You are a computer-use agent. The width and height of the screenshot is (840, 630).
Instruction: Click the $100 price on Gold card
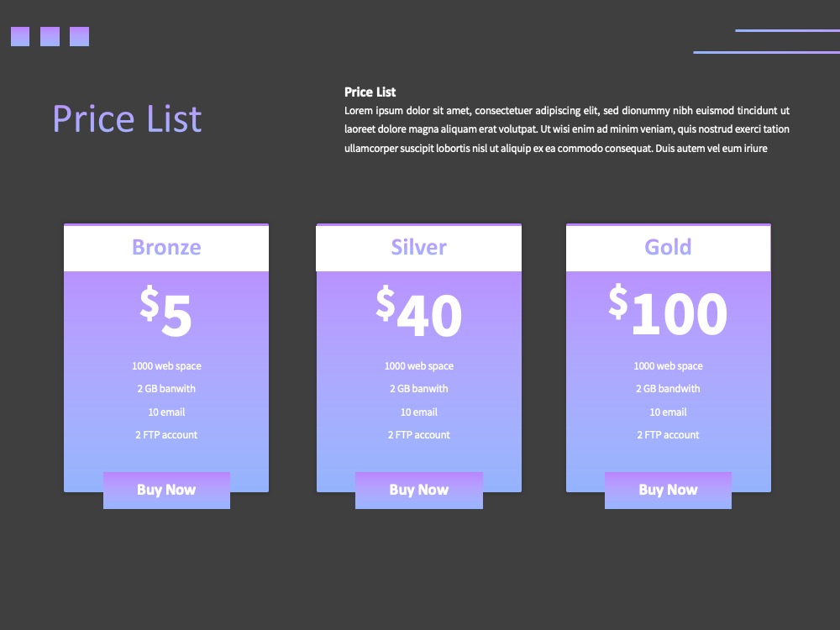(x=668, y=311)
